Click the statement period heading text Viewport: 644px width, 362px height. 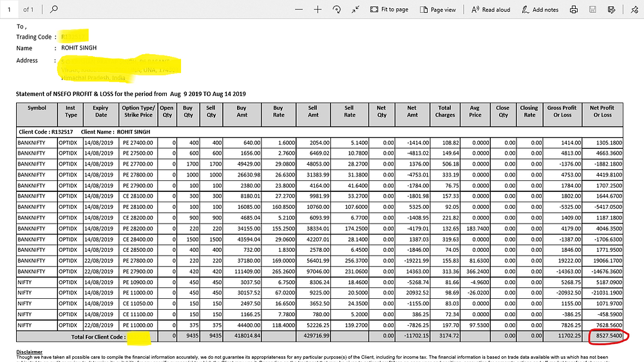(131, 93)
